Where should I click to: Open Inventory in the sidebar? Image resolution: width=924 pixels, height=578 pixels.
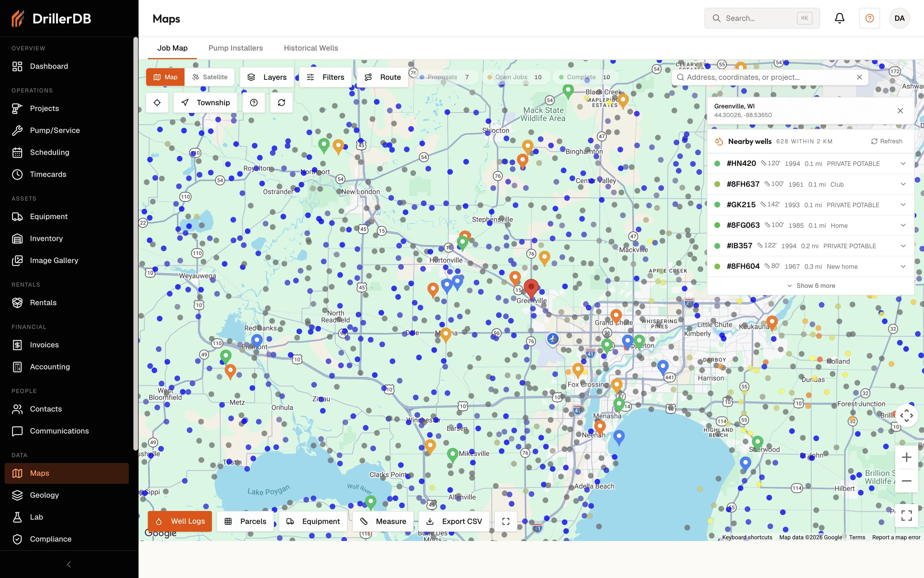pyautogui.click(x=67, y=238)
